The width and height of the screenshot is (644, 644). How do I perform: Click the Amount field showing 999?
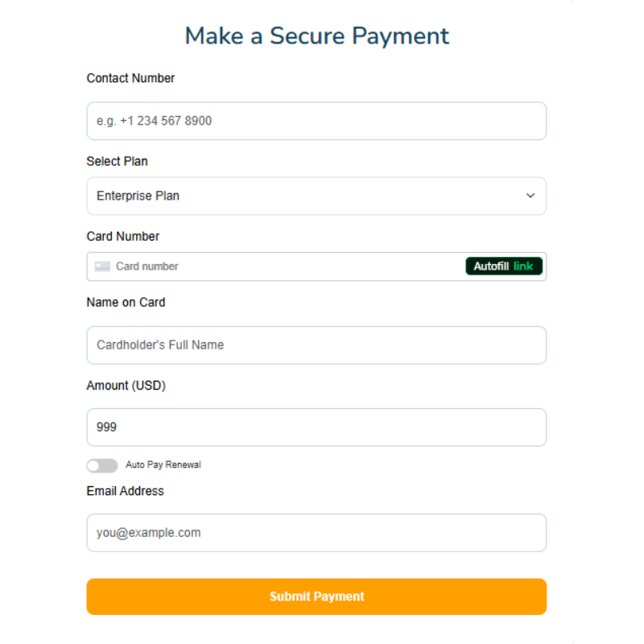pos(316,427)
